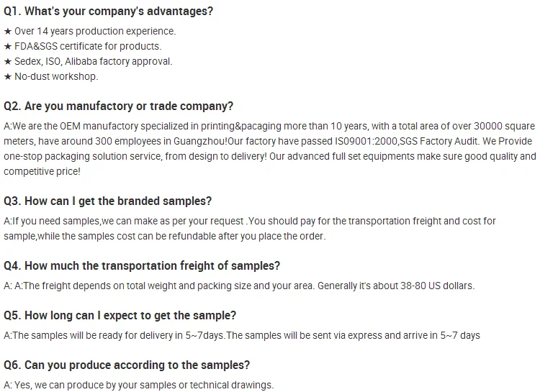Viewport: 540px width, 392px height.
Task: Select the 'Q3. How can I get the branded samples?' heading
Action: click(x=108, y=201)
